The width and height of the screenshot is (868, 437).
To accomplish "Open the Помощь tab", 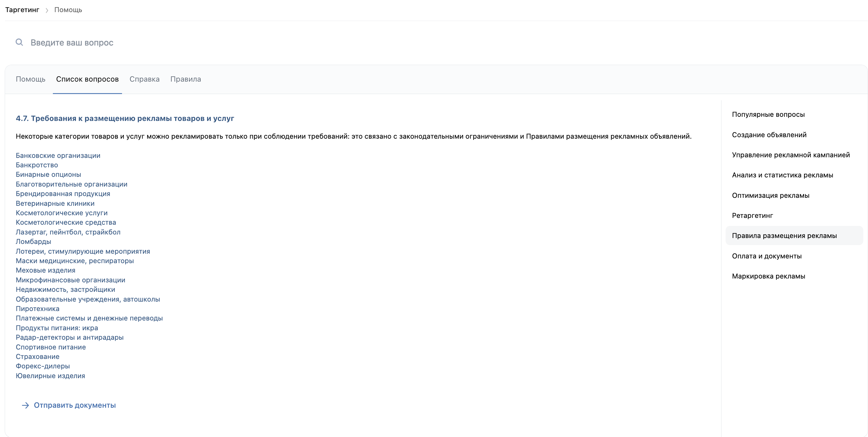I will click(30, 79).
